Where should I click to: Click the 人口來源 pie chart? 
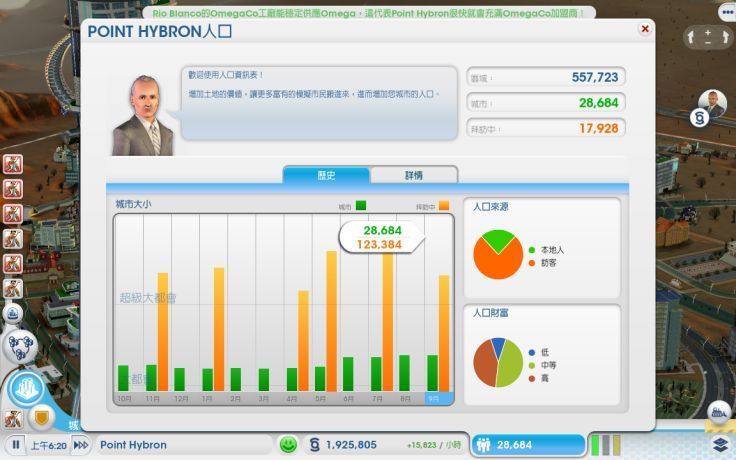[498, 254]
